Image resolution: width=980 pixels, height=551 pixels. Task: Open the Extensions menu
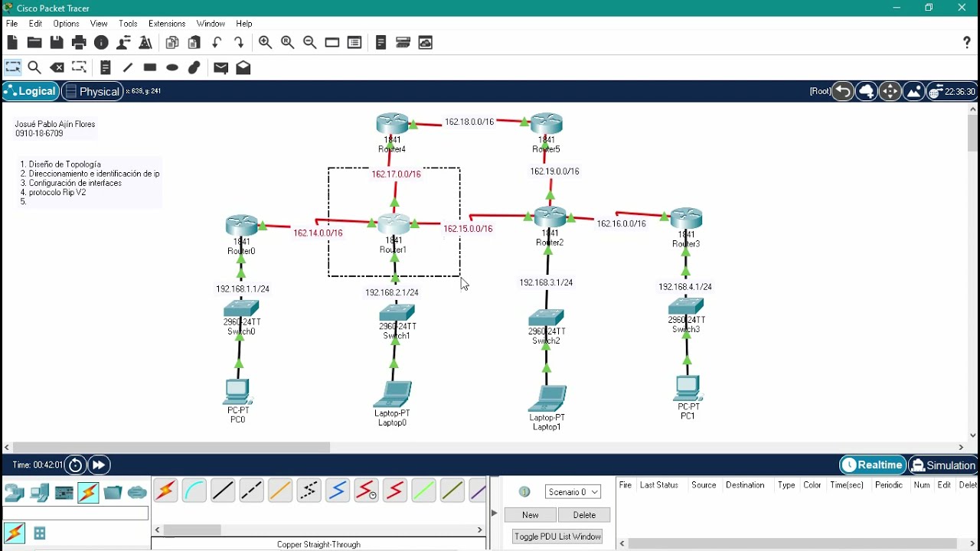pos(167,24)
